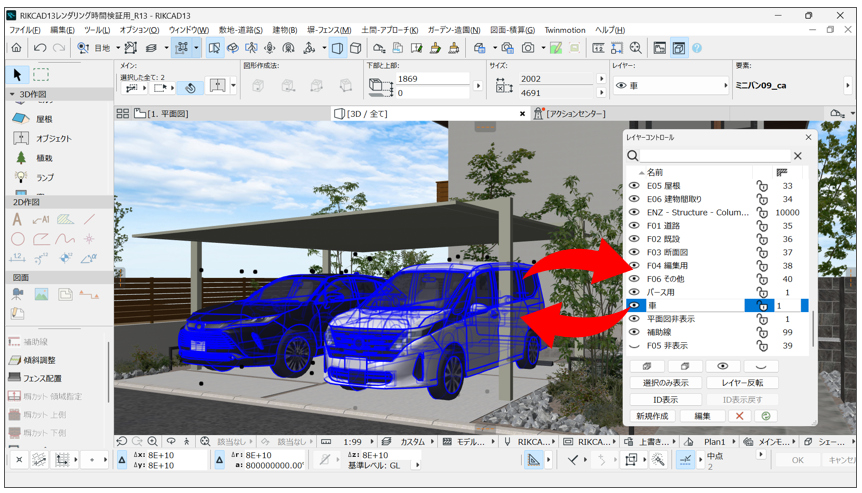Toggle visibility of E05 屋根 layer
Viewport: 862px width, 493px height.
click(634, 186)
